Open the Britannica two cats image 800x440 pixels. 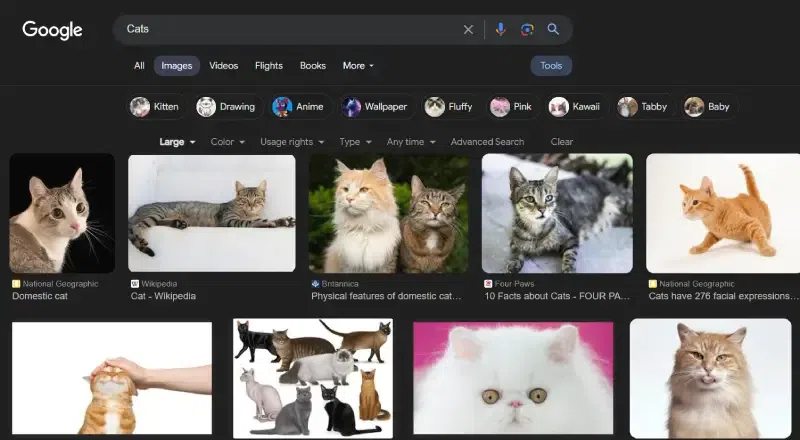[x=389, y=213]
